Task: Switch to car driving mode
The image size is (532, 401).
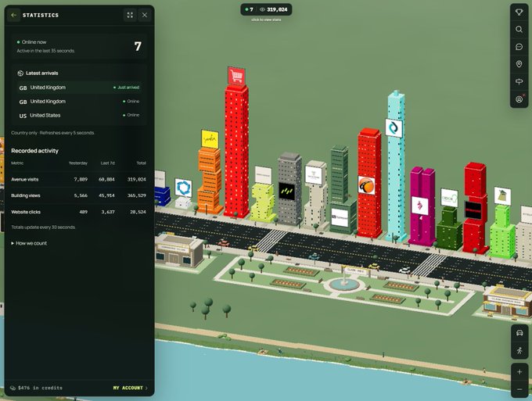Action: pos(519,333)
